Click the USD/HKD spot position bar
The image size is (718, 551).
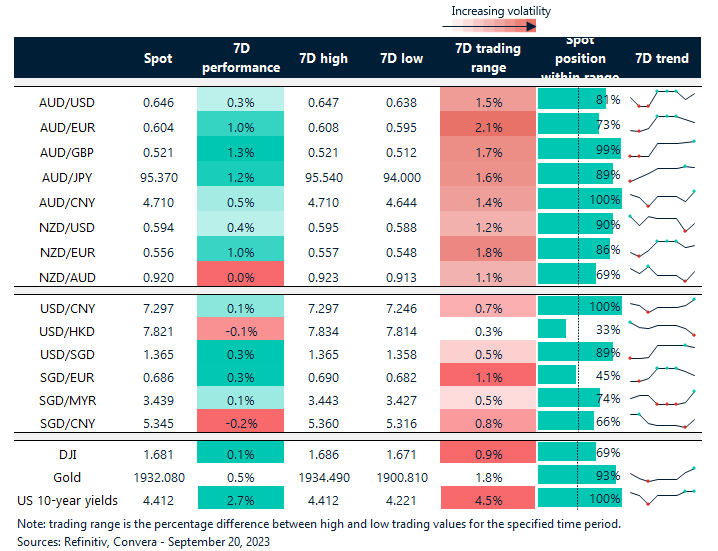tap(552, 328)
